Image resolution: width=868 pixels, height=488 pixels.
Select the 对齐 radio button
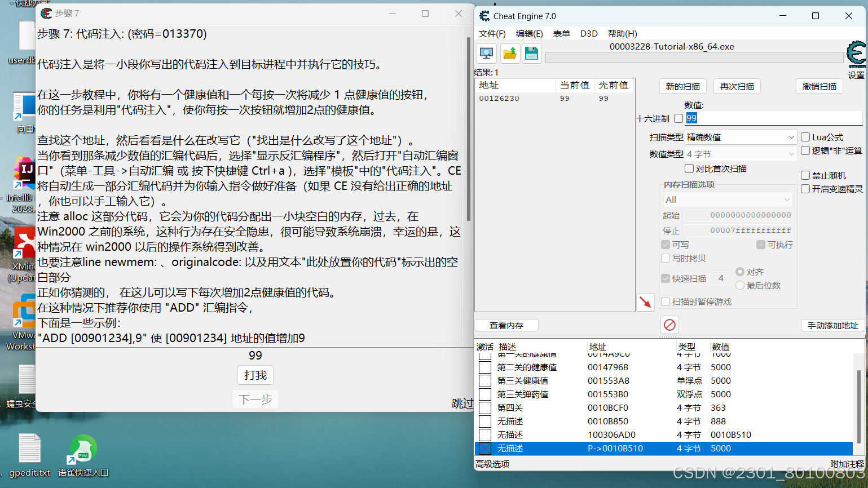click(x=740, y=272)
